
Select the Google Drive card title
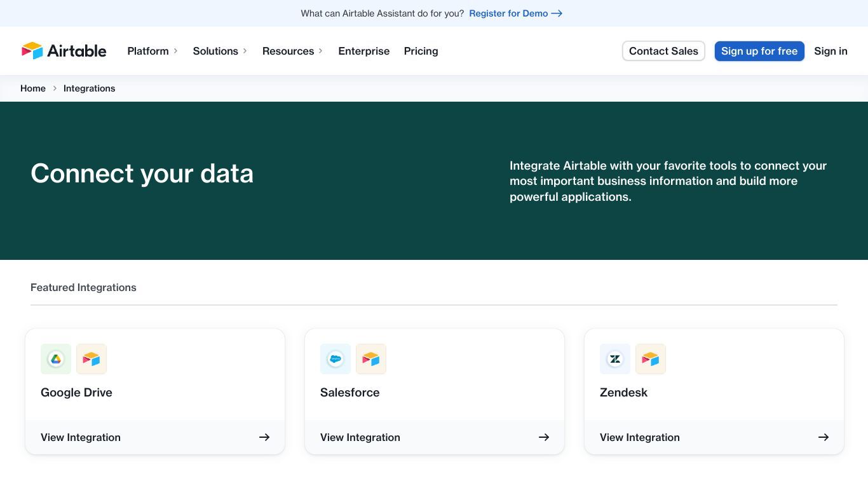click(x=76, y=392)
